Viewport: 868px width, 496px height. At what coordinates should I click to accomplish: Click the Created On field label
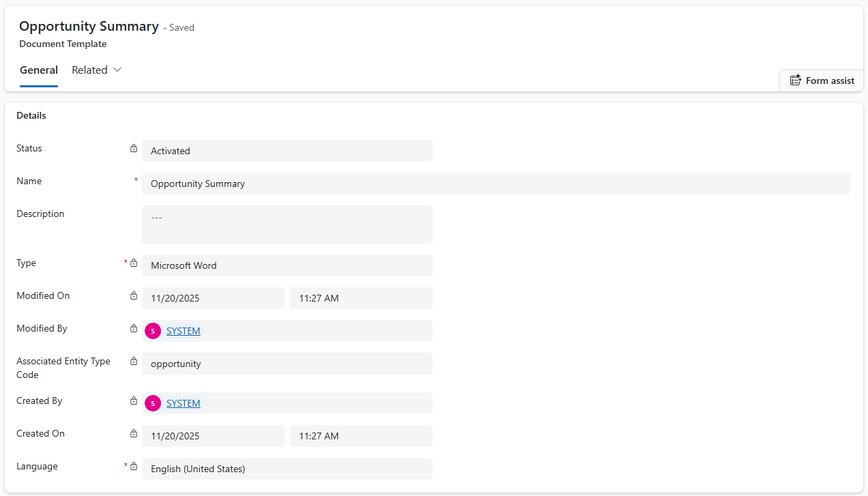(x=41, y=433)
